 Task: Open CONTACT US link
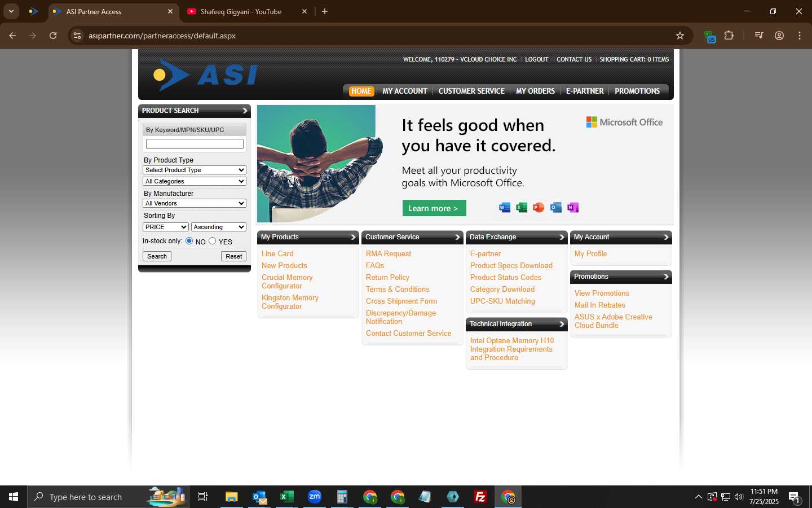coord(574,59)
